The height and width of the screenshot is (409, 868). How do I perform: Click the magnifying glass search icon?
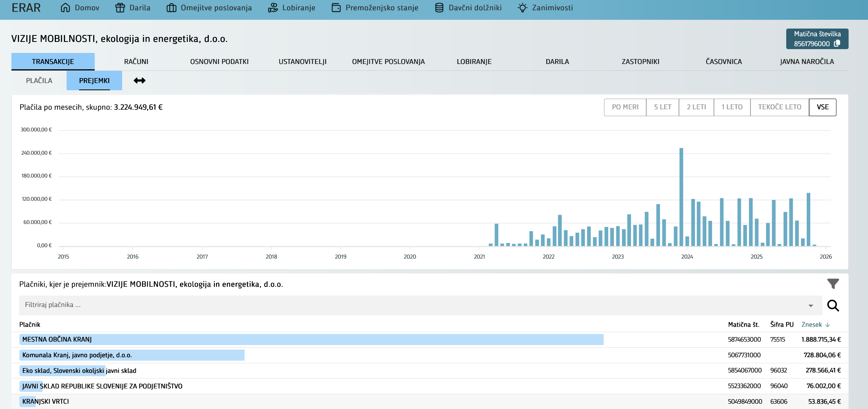pyautogui.click(x=833, y=305)
